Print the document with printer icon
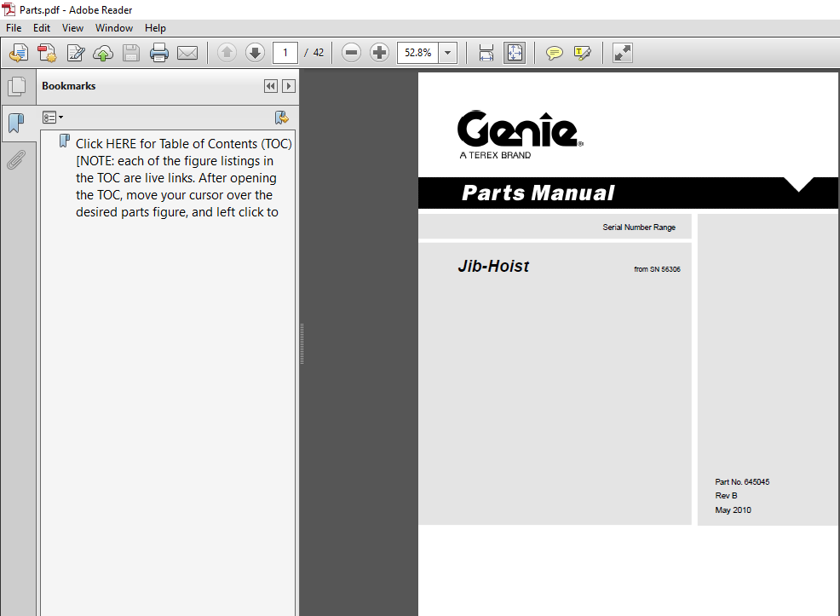 pyautogui.click(x=159, y=53)
